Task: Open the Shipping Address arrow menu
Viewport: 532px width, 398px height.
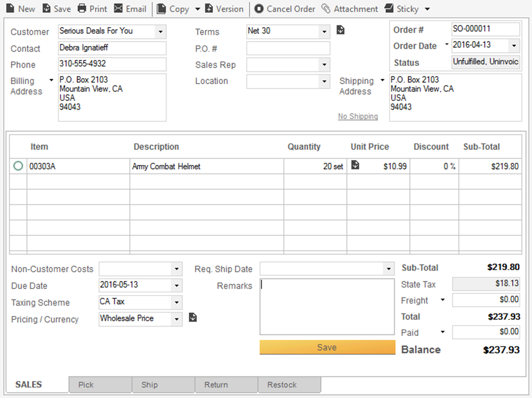Action: click(x=382, y=80)
